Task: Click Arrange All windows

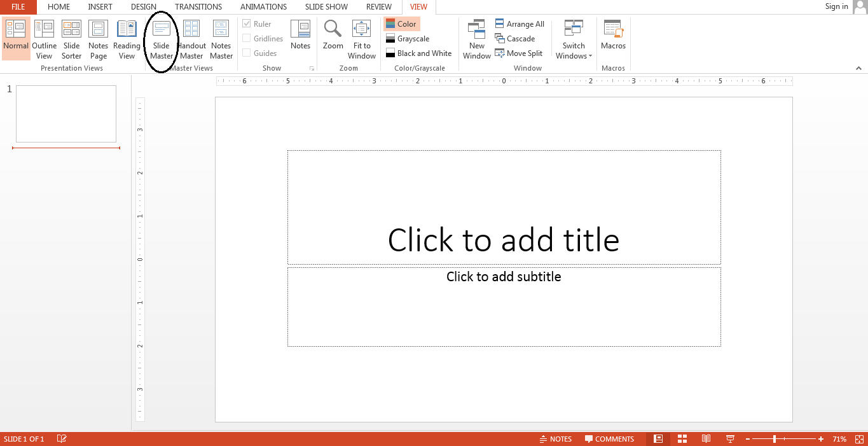Action: [520, 24]
